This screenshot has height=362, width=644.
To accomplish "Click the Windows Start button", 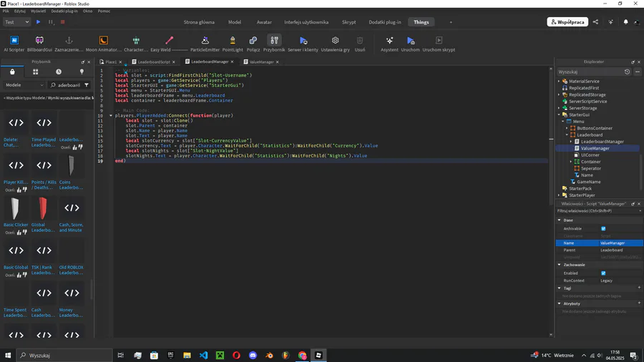I will point(8,356).
